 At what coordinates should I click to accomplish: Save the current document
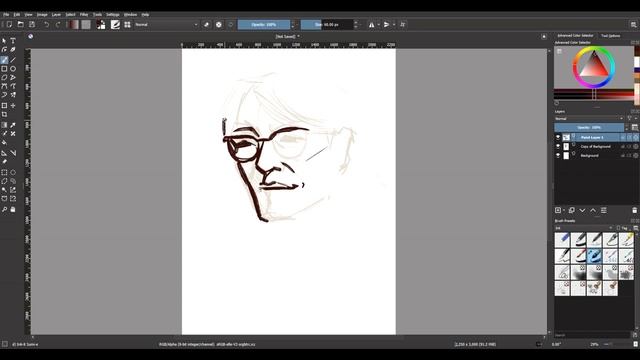[x=32, y=24]
